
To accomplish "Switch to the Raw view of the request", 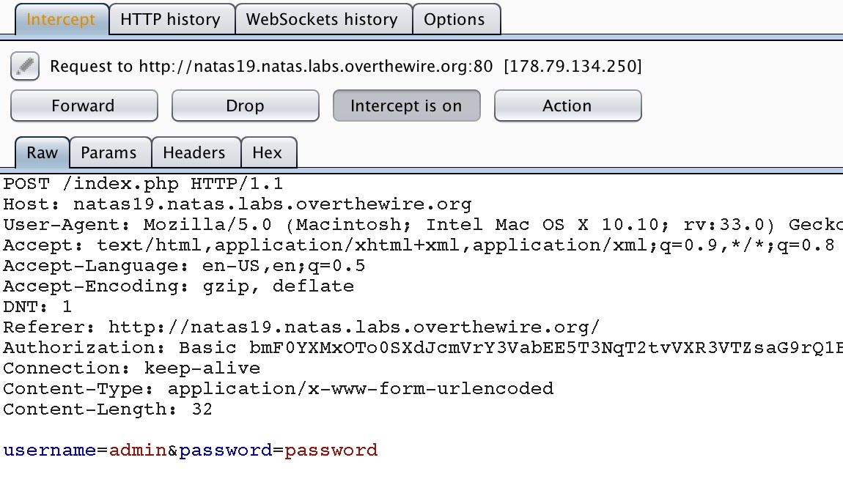I will point(41,152).
